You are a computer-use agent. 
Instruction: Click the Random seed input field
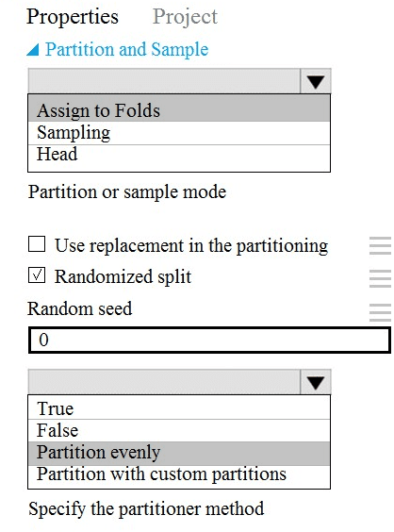[x=209, y=340]
